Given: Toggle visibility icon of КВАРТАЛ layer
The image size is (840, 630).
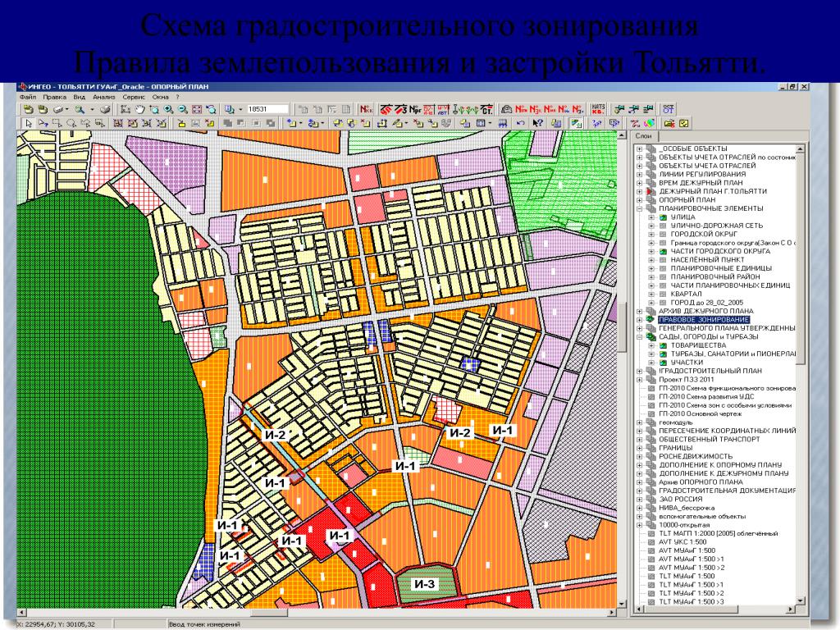Looking at the screenshot, I should 663,294.
